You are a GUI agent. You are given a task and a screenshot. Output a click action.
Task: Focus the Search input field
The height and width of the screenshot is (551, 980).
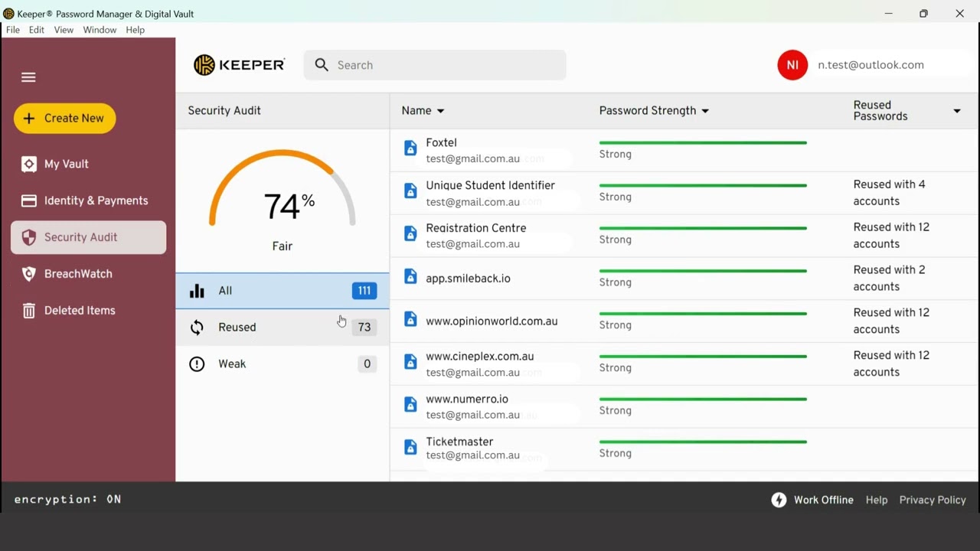[x=435, y=65]
